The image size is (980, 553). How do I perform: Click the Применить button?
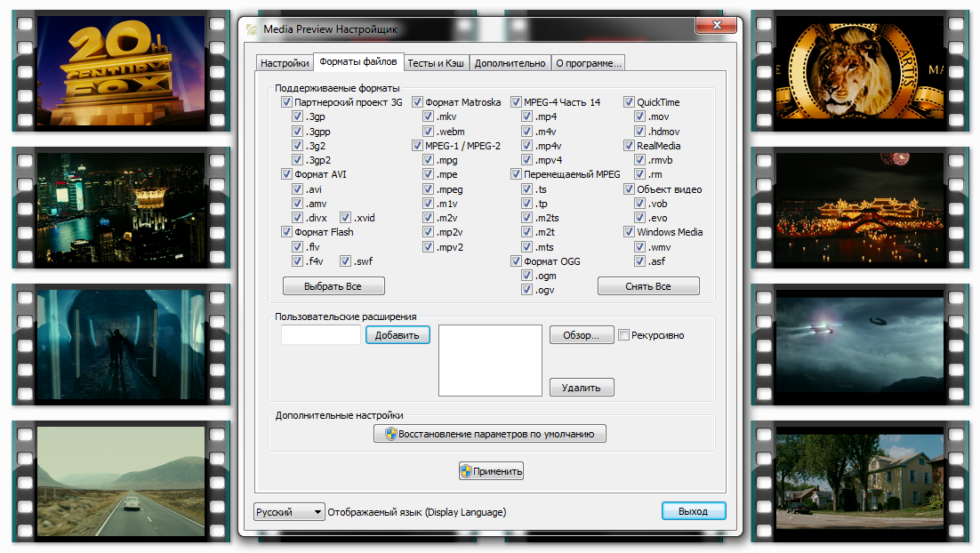click(x=491, y=471)
